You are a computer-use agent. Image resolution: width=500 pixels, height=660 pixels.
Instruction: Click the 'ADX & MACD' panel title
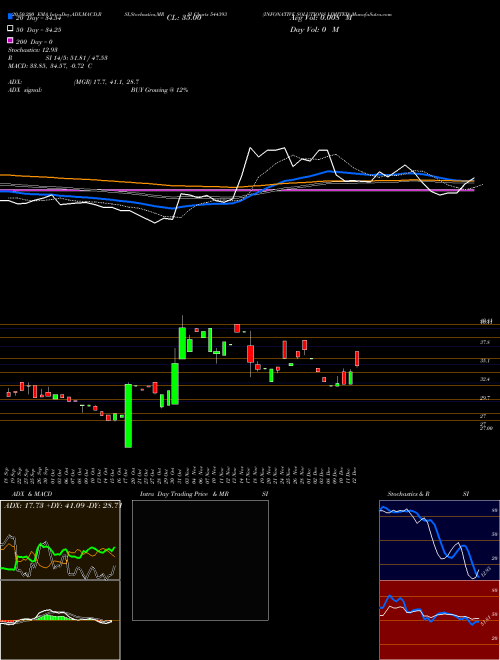[32, 494]
